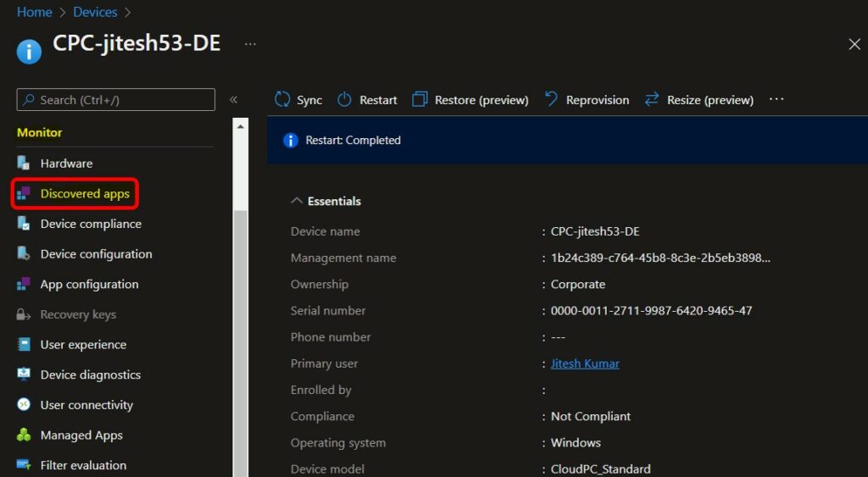
Task: Click the Restart power icon
Action: 344,100
